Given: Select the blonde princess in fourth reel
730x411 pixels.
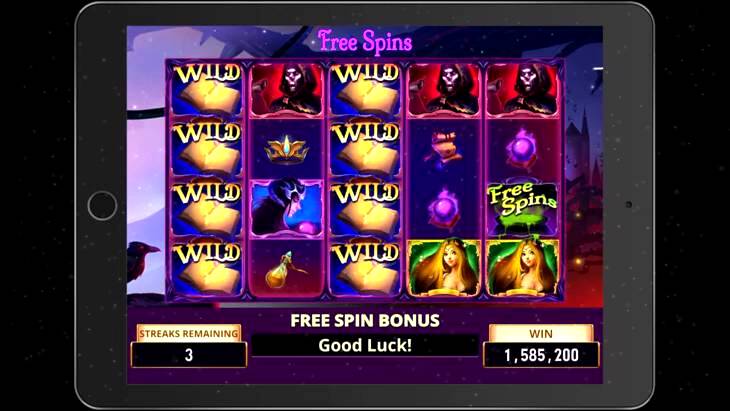Looking at the screenshot, I should coord(444,269).
